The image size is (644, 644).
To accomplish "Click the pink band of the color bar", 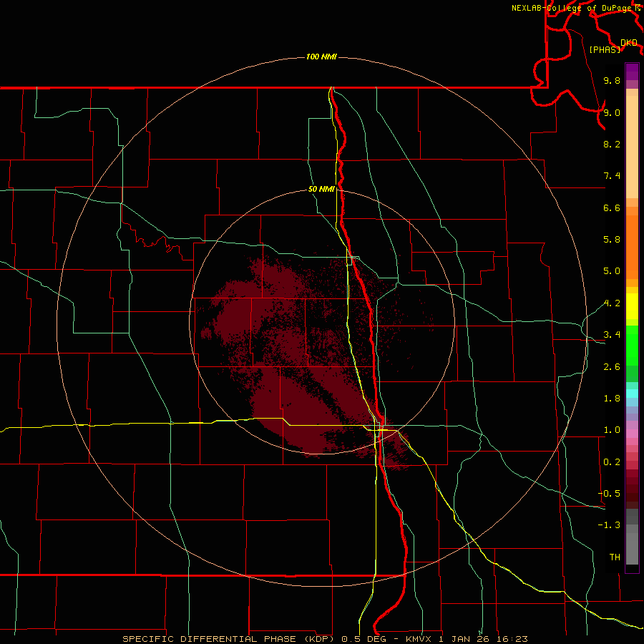I will coord(632,434).
